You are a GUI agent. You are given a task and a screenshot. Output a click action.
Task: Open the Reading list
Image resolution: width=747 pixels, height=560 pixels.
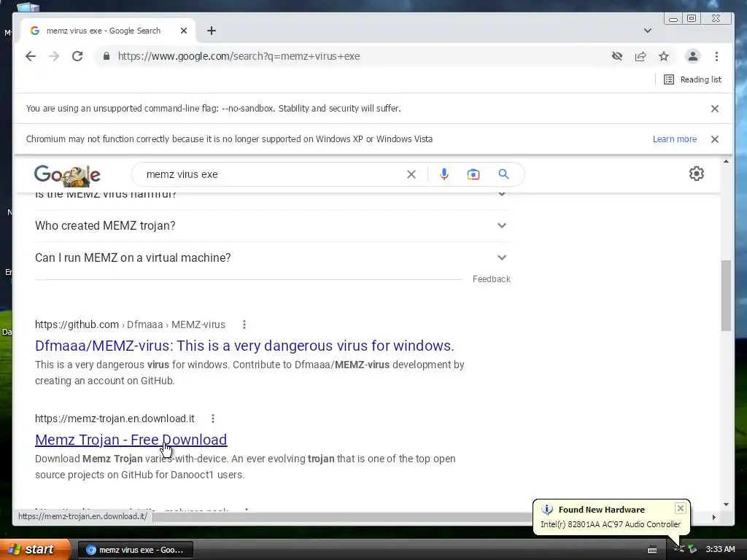(x=692, y=79)
